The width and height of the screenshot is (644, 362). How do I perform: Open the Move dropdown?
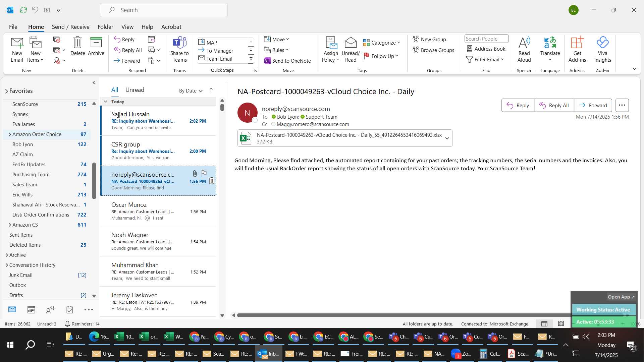[x=276, y=39]
